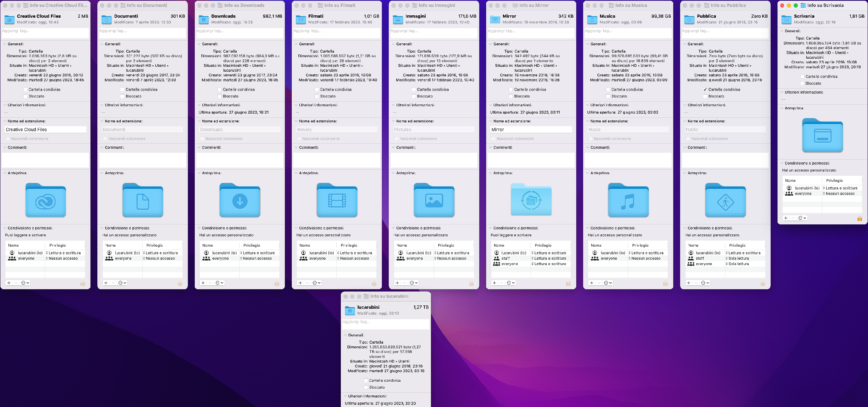The image size is (868, 407).
Task: Click the Mirror folder preview icon
Action: point(531,200)
